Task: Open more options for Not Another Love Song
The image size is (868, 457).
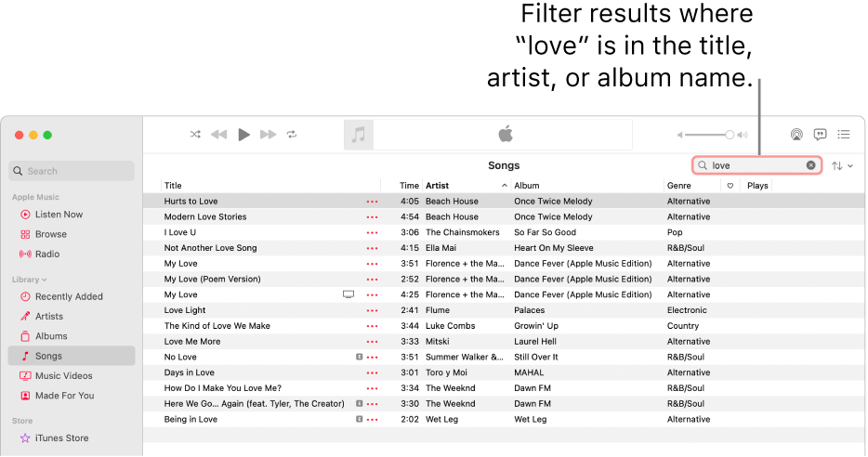Action: pos(372,248)
